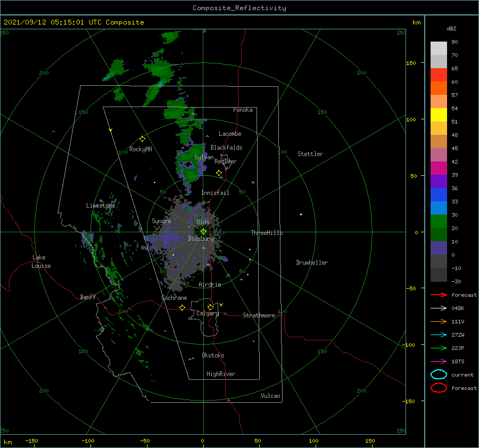Screen dimensions: 479x448
Task: Click the -150 tick on bottom axis
Action: point(31,441)
